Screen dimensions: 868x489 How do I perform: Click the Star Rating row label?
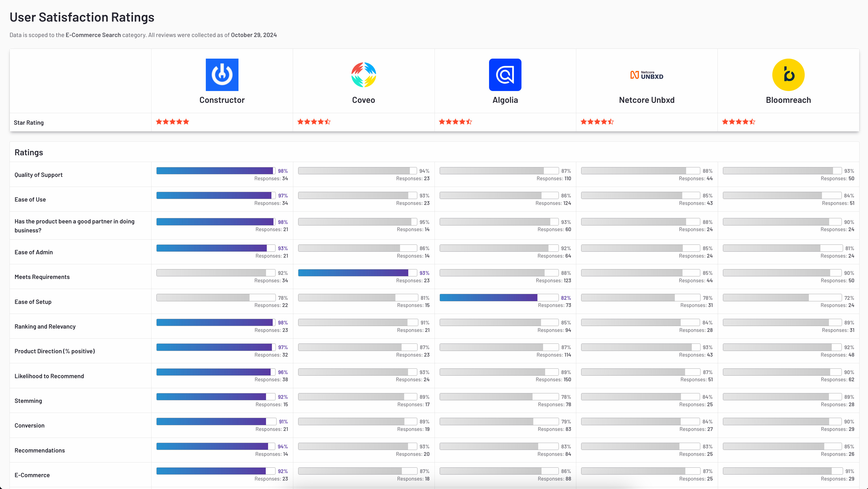[29, 123]
